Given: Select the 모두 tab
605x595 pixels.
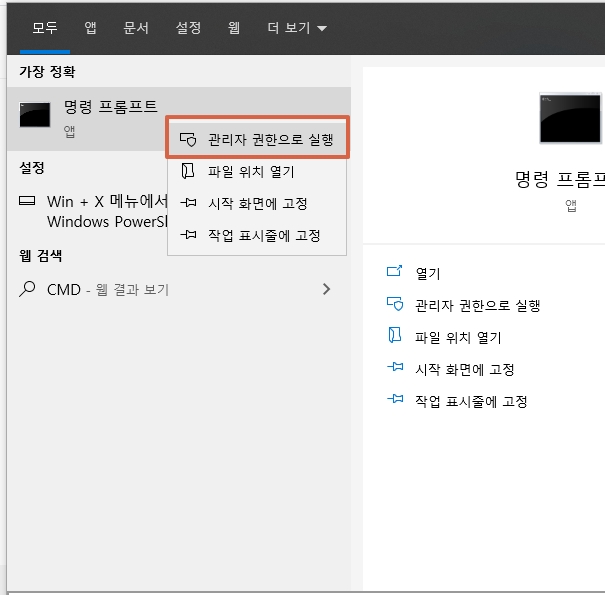Looking at the screenshot, I should point(45,28).
